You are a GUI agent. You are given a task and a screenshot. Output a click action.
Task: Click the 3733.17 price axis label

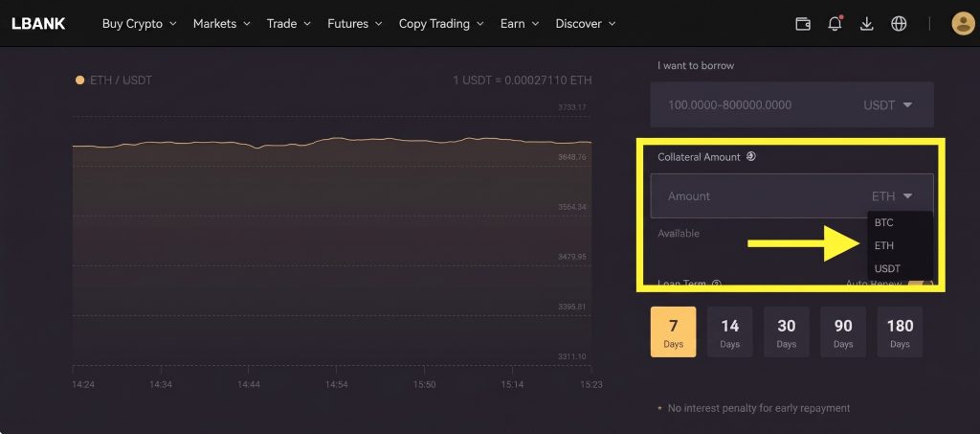(x=572, y=107)
